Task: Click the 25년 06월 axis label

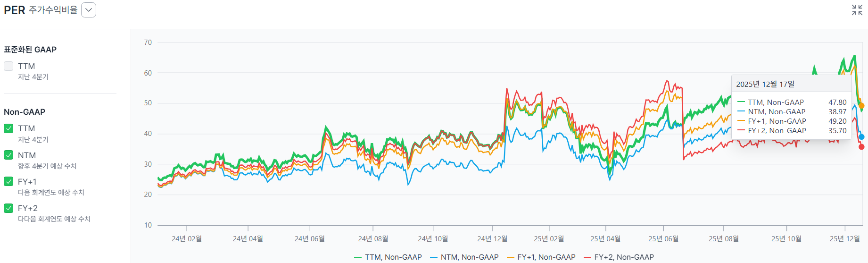Action: tap(663, 238)
